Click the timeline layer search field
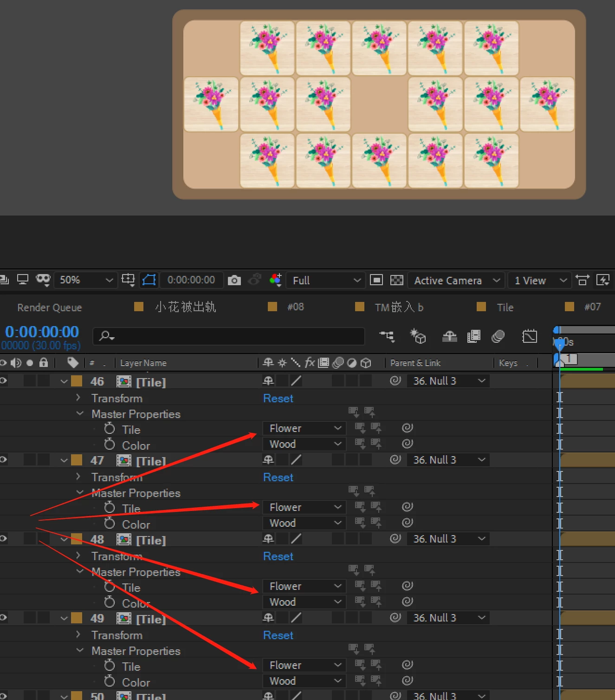Screen dimensions: 615x700 [x=229, y=336]
